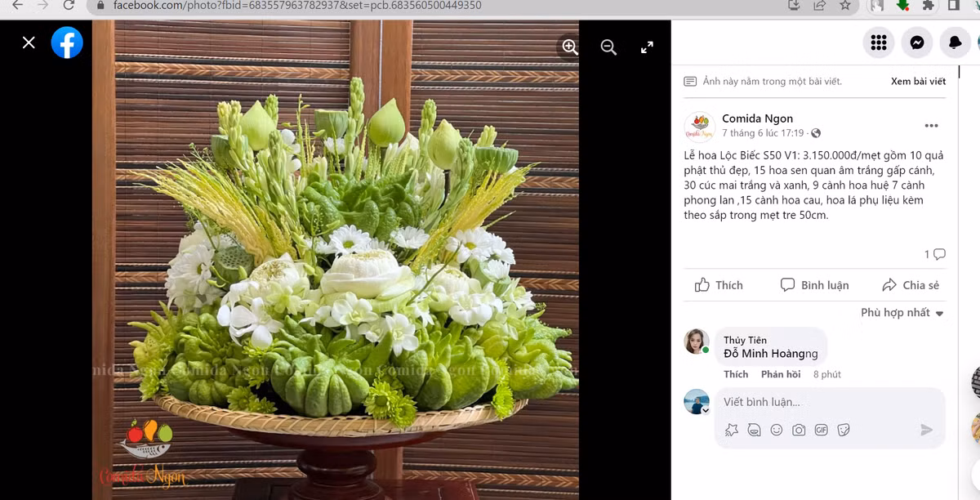980x500 pixels.
Task: Choose a sticker for the comment
Action: click(844, 430)
